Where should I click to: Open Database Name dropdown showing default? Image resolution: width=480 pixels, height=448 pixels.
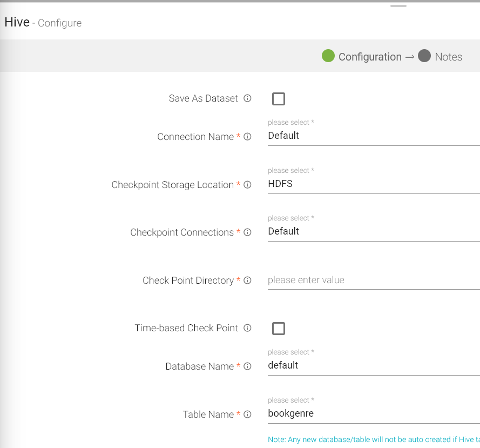pyautogui.click(x=373, y=365)
